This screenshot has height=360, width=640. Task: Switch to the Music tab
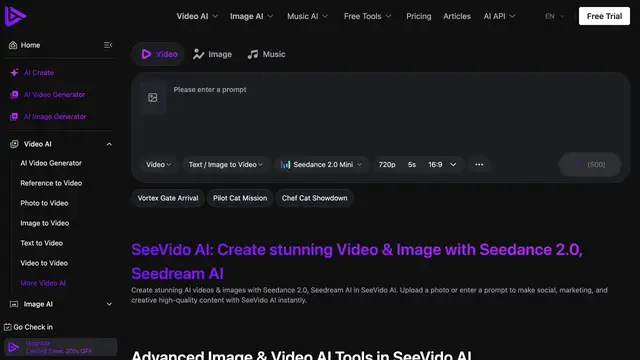266,54
